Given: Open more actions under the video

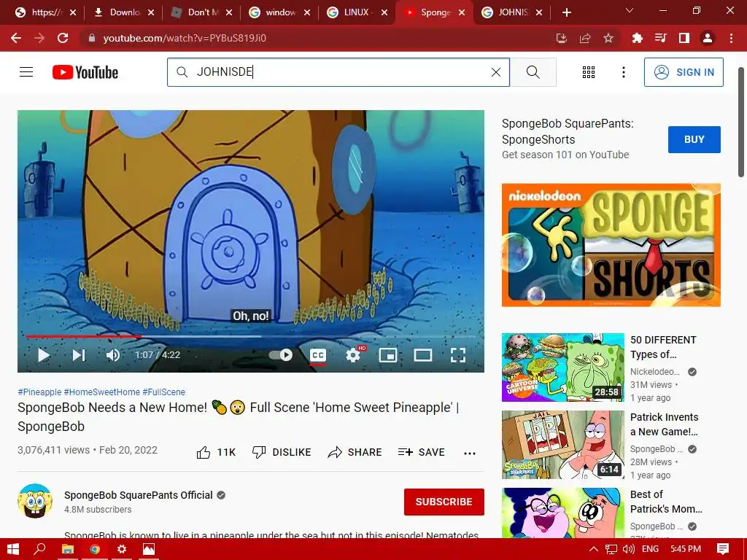Looking at the screenshot, I should (x=470, y=453).
